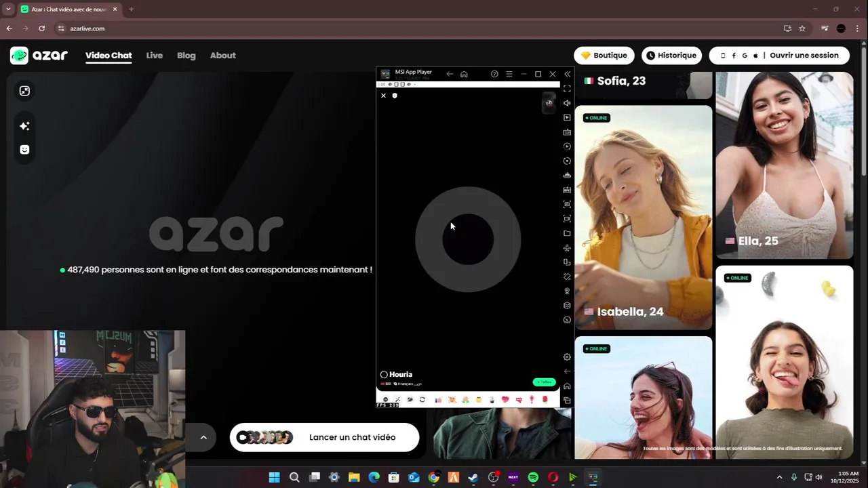Click the sync rotate-circle icon in MSI toolbar
868x488 pixels.
[567, 161]
